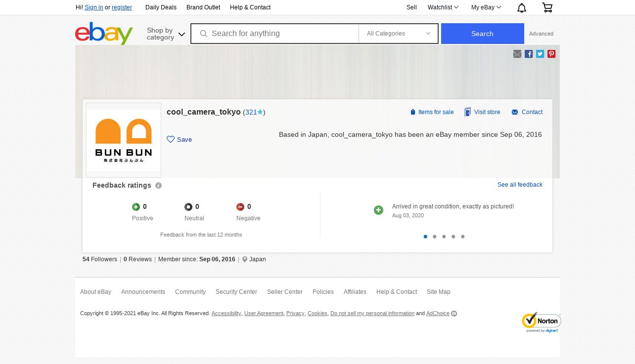The width and height of the screenshot is (635, 364).
Task: Open Advanced search link
Action: click(541, 34)
